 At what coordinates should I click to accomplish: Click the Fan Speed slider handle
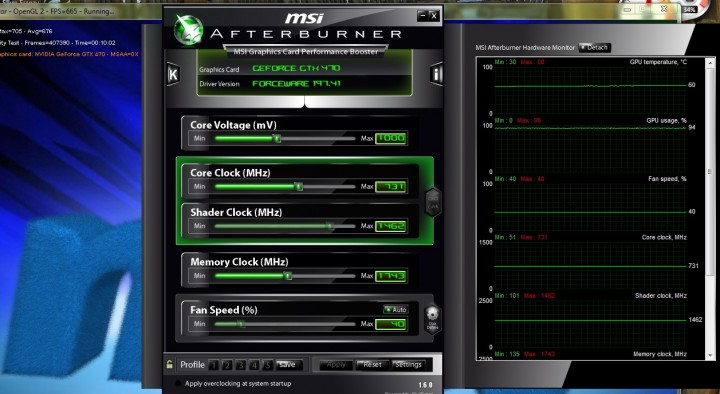[241, 324]
